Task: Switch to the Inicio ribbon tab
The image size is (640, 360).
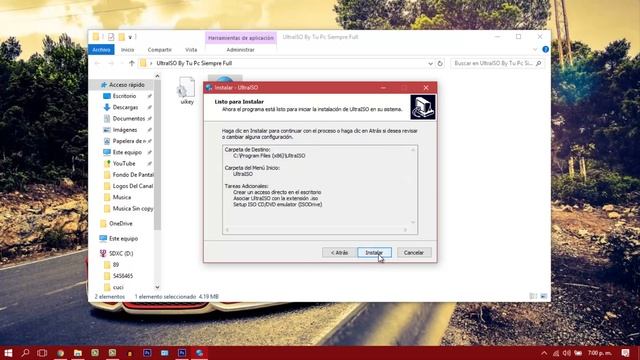Action: 127,50
